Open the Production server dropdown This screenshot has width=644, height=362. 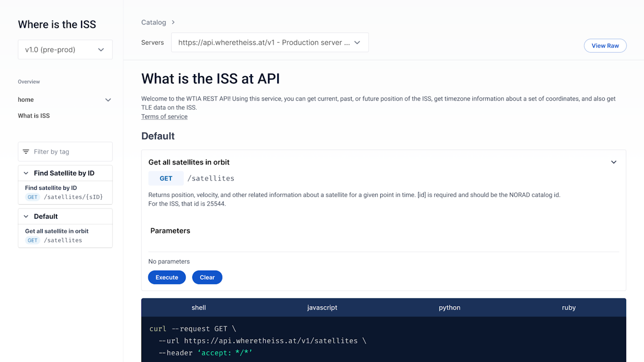pyautogui.click(x=270, y=42)
